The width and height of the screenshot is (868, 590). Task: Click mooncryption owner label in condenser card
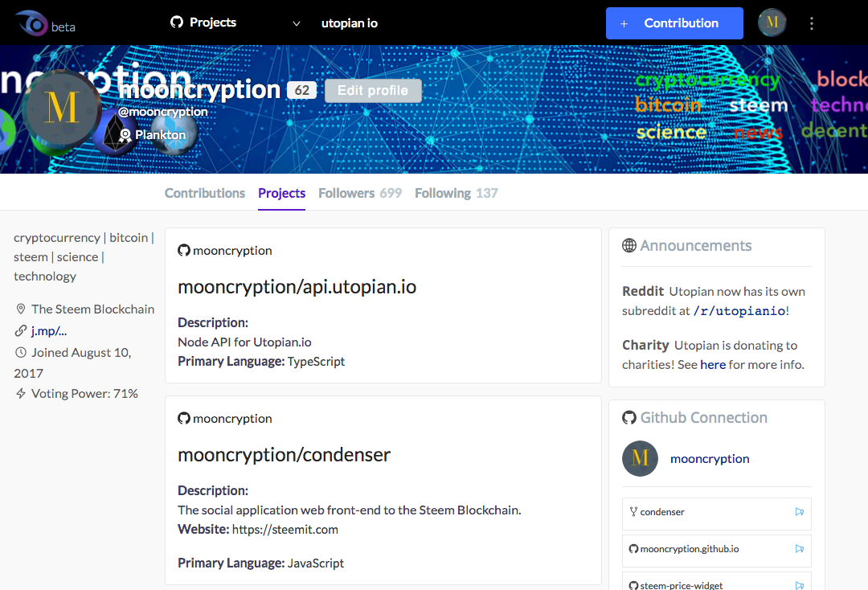coord(232,419)
